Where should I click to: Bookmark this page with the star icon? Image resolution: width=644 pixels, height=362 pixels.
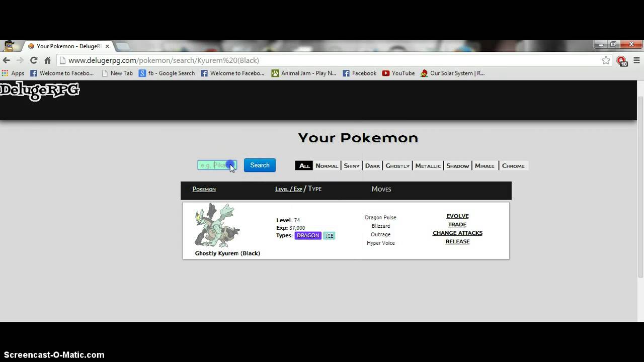click(606, 60)
